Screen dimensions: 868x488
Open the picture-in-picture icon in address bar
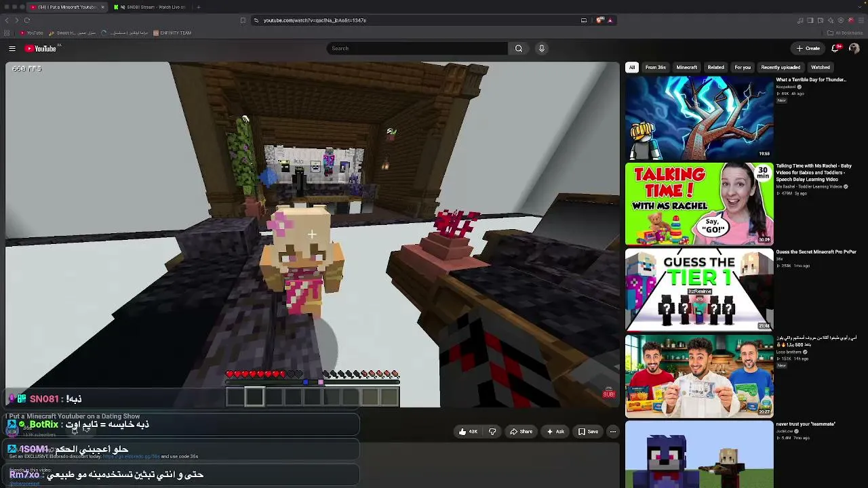(584, 20)
